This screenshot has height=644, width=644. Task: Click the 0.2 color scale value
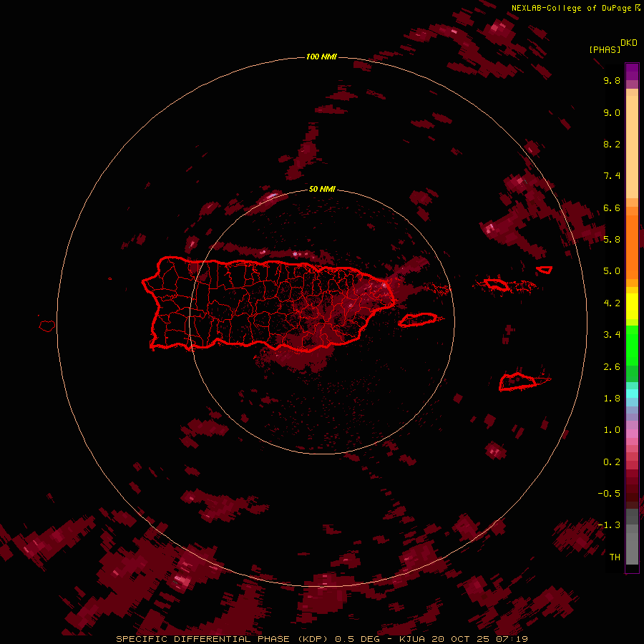612,462
